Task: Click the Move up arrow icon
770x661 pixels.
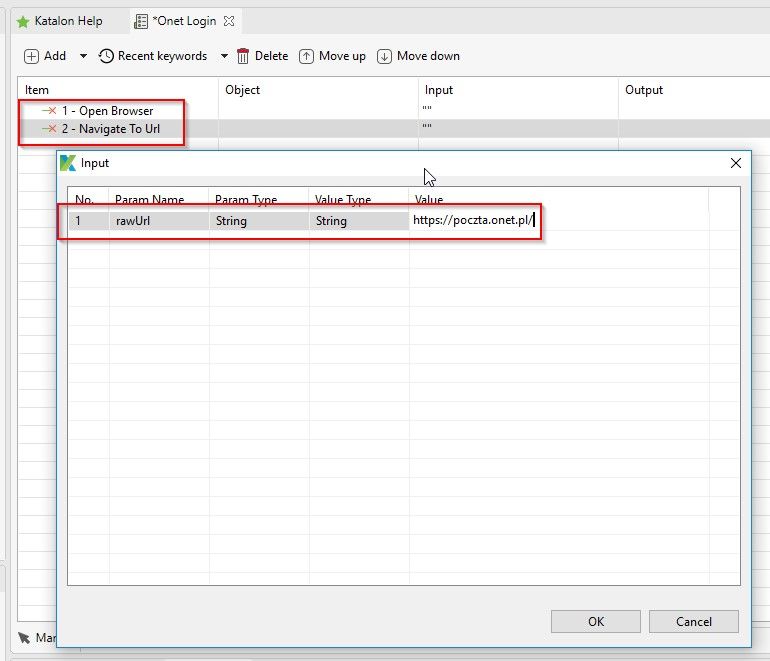Action: click(307, 56)
